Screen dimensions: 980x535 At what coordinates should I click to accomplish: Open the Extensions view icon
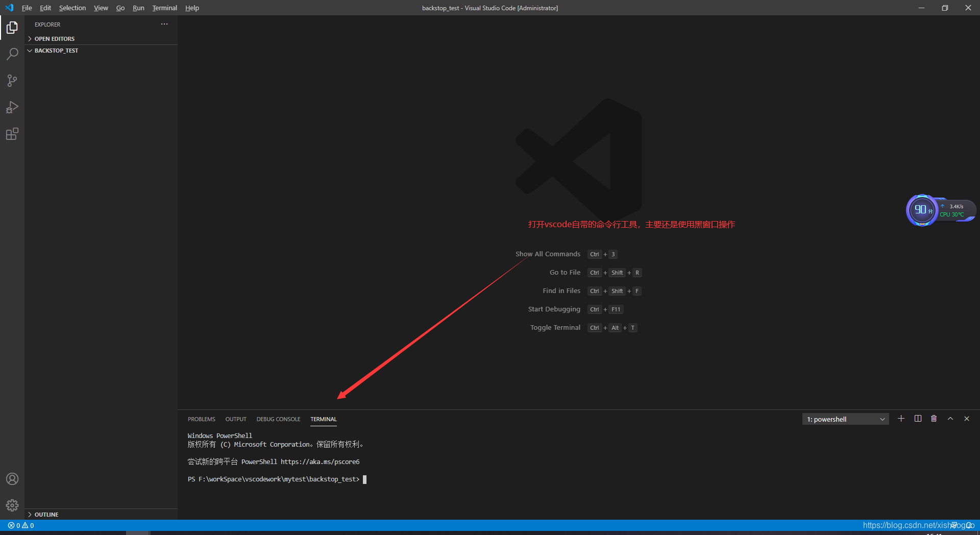coord(12,134)
